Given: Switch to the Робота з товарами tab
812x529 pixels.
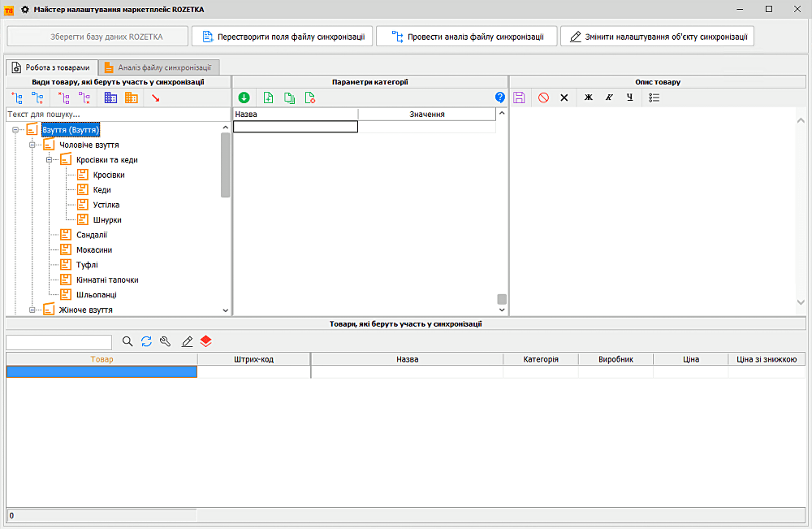Looking at the screenshot, I should tap(52, 67).
